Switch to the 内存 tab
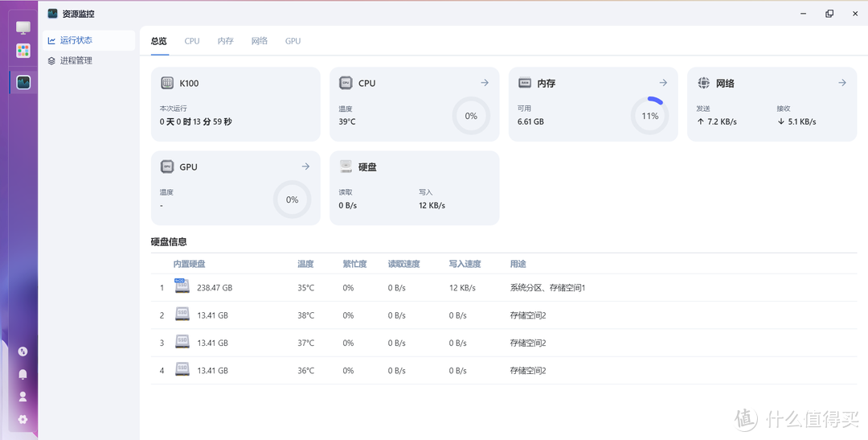 (x=225, y=41)
